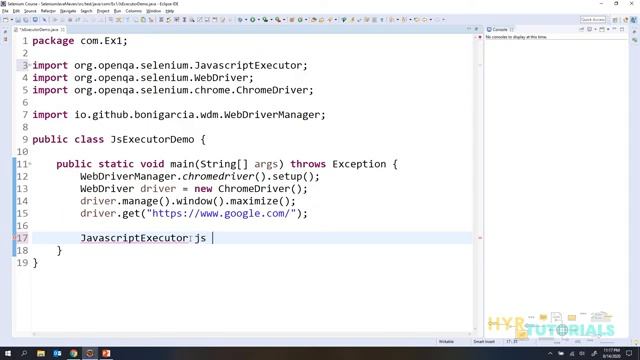Click the WebDriverManager import on line 7
Screen dimensions: 640x360
click(179, 115)
